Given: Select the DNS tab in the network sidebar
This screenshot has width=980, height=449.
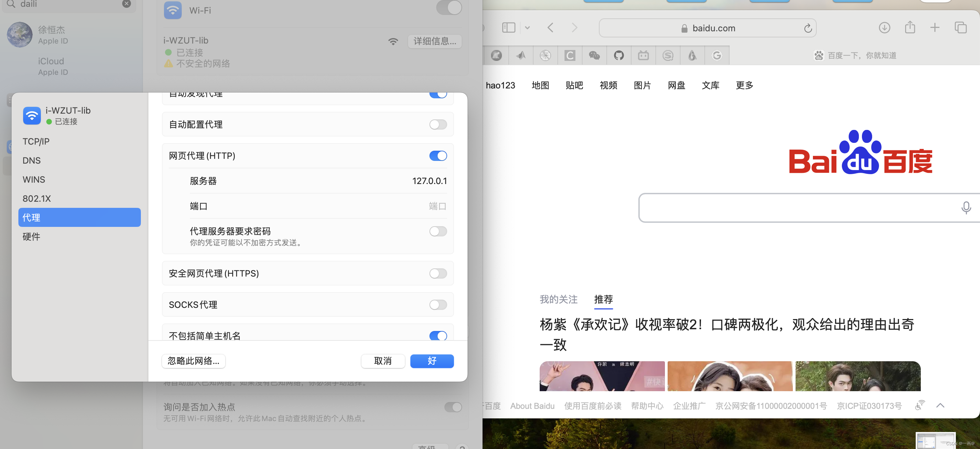Looking at the screenshot, I should [x=32, y=161].
